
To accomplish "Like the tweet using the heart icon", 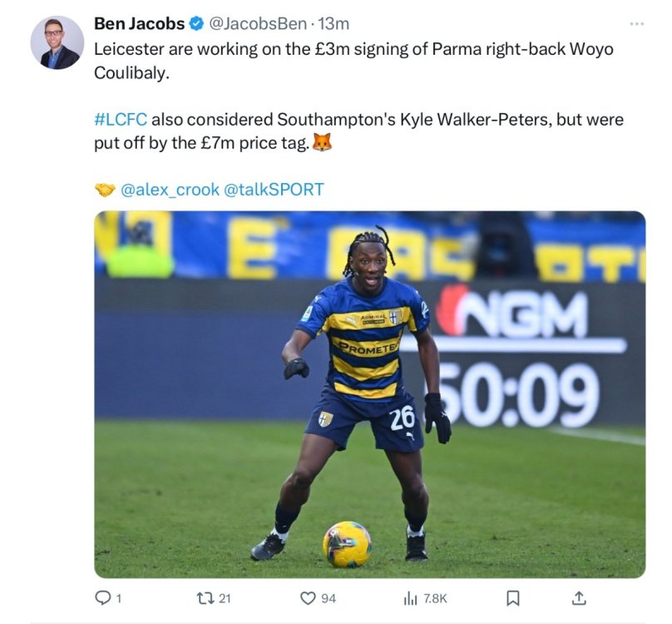I will (x=307, y=598).
